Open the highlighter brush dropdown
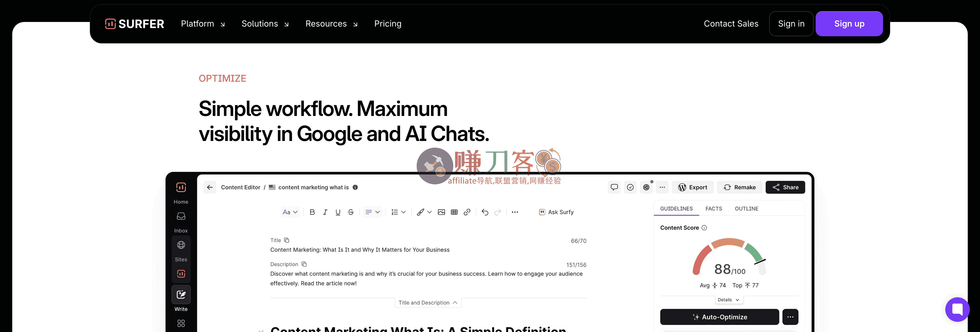This screenshot has height=332, width=980. (424, 212)
